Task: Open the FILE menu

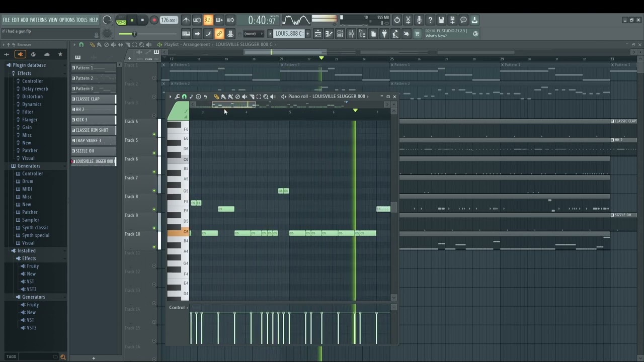Action: coord(6,20)
